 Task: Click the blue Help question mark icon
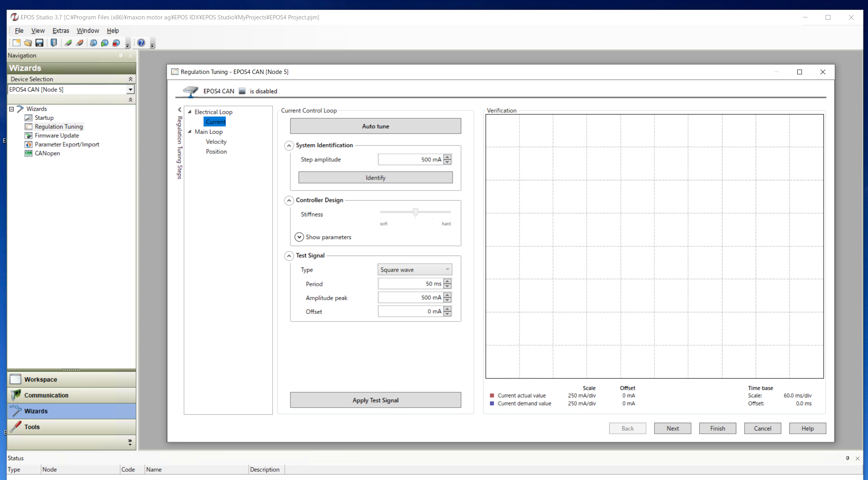(141, 43)
